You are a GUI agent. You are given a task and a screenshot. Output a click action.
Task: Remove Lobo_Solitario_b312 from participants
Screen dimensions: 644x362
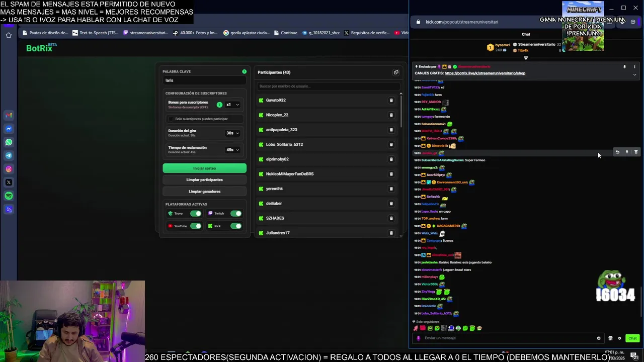(391, 144)
